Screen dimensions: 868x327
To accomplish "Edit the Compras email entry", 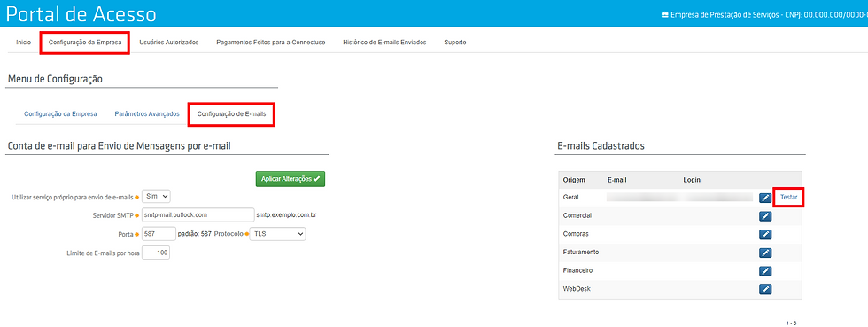I will 765,235.
